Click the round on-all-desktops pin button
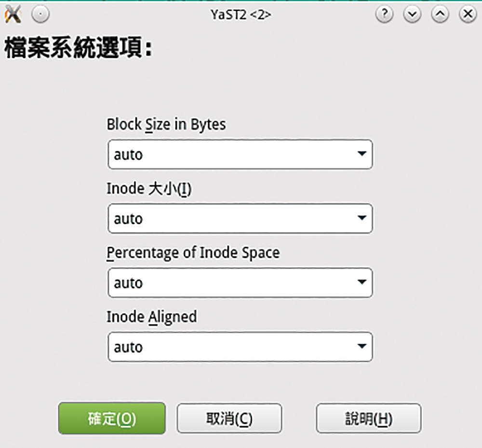Image resolution: width=482 pixels, height=448 pixels. point(40,14)
